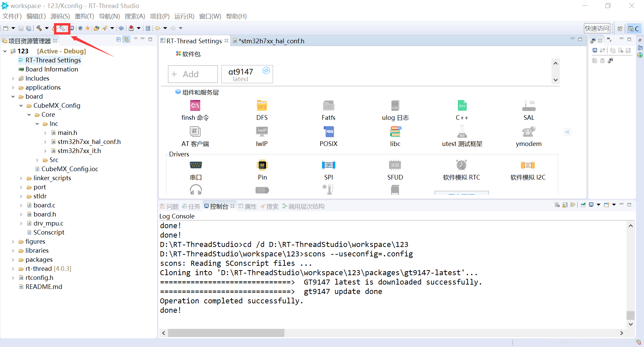The height and width of the screenshot is (347, 644).
Task: Open the finsh 命令 component
Action: [x=195, y=110]
